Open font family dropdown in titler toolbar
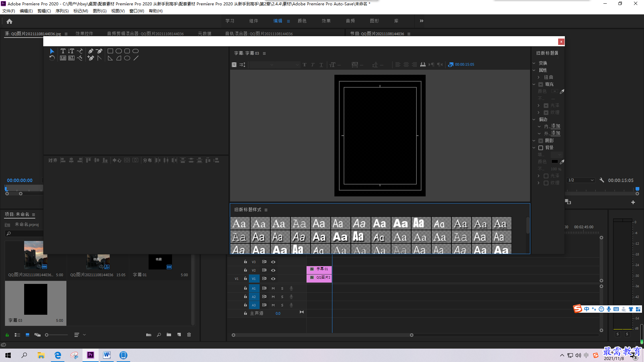Image resolution: width=644 pixels, height=362 pixels. coord(262,65)
